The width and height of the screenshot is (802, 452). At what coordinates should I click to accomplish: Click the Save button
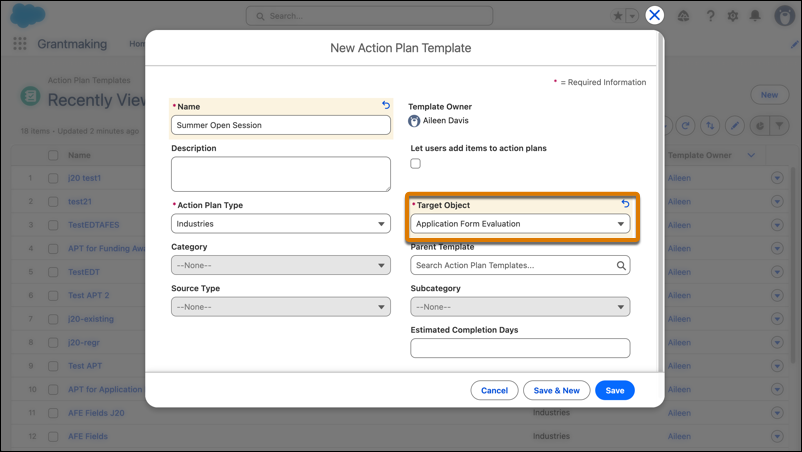click(x=615, y=390)
